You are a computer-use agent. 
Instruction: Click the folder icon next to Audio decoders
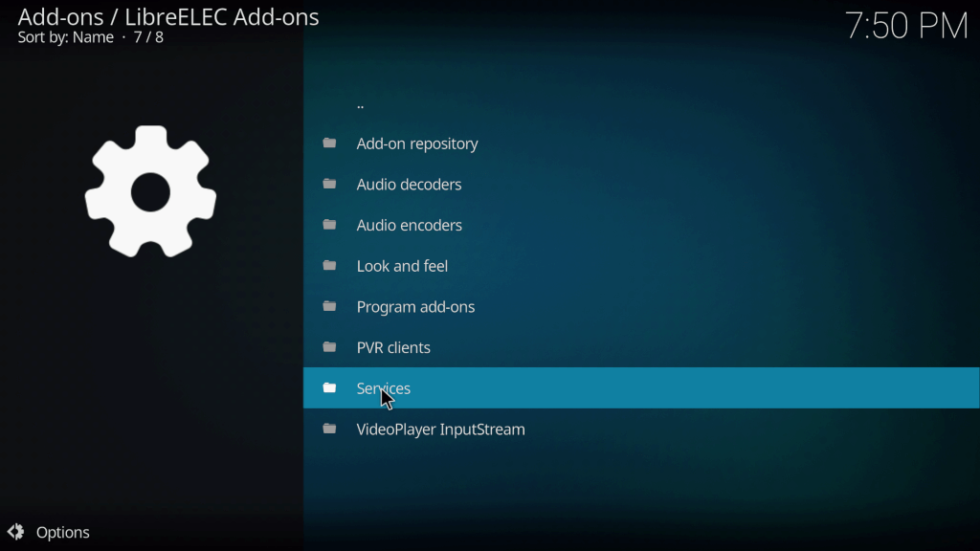click(330, 184)
